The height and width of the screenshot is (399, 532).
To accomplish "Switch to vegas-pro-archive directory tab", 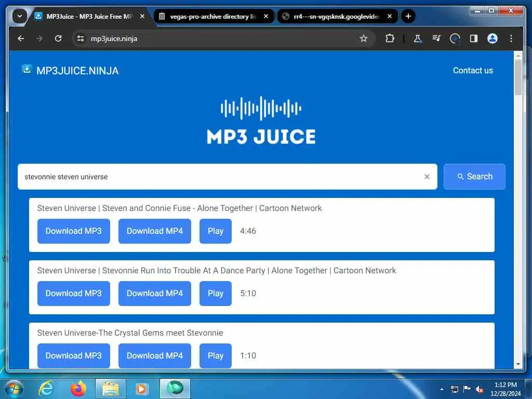I will [x=214, y=16].
